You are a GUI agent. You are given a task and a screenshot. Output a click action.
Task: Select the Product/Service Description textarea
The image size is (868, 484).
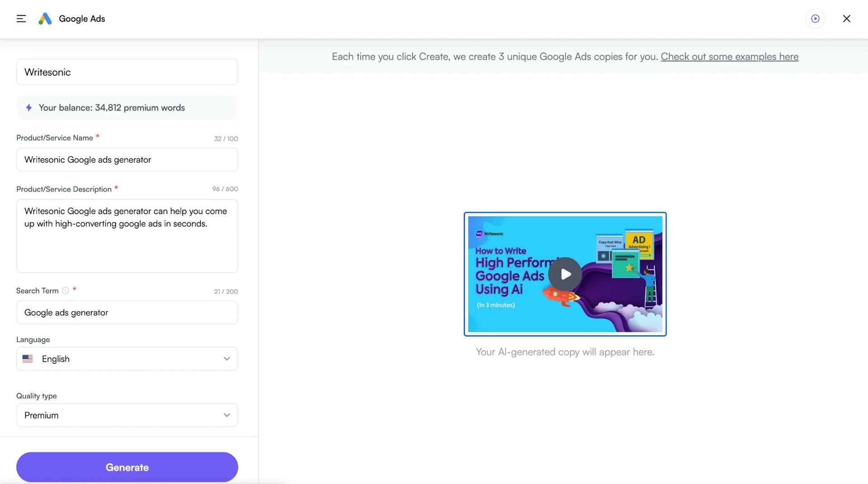[127, 236]
